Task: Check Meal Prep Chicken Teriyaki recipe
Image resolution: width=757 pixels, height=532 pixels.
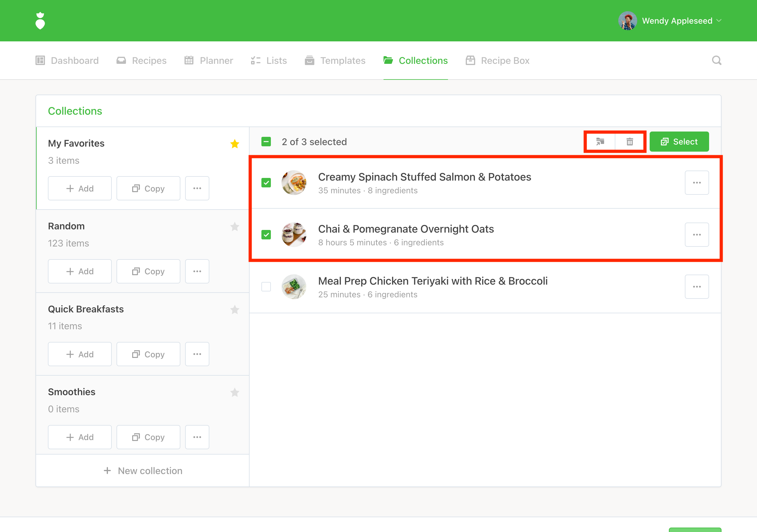Action: tap(266, 287)
